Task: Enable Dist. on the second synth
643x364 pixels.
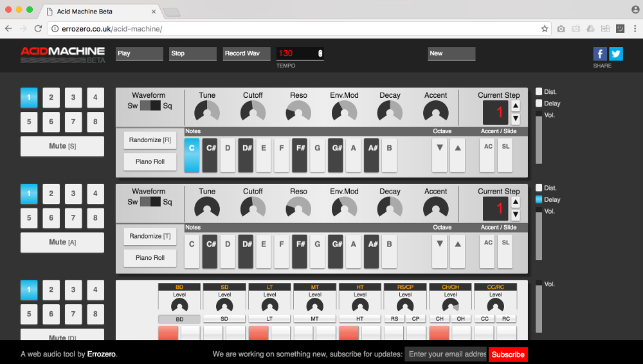Action: tap(539, 188)
